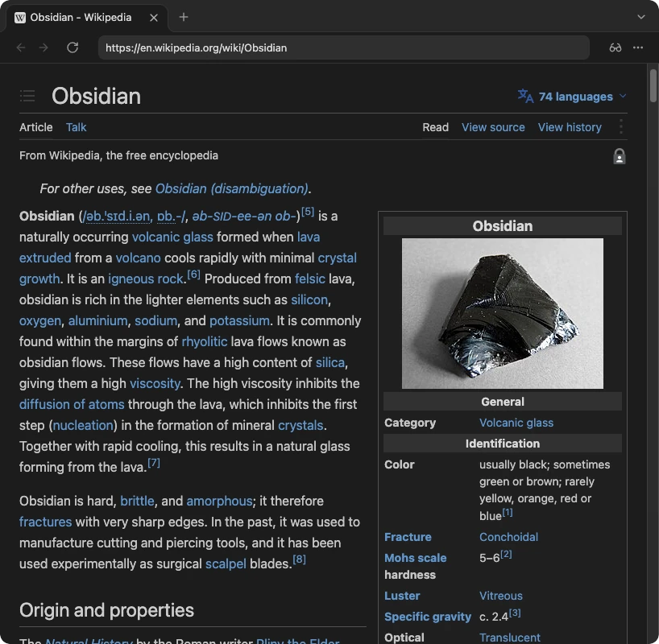
Task: Click the scalpel link
Action: pos(226,563)
